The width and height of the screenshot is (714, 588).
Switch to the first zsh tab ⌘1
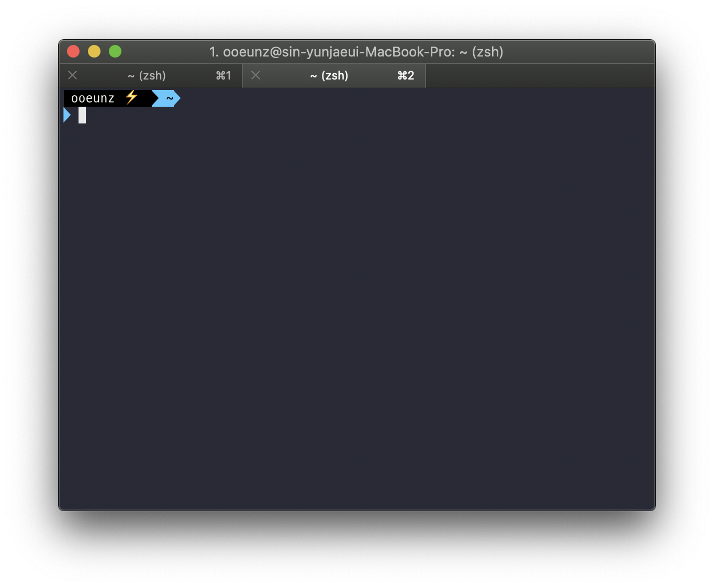(151, 76)
